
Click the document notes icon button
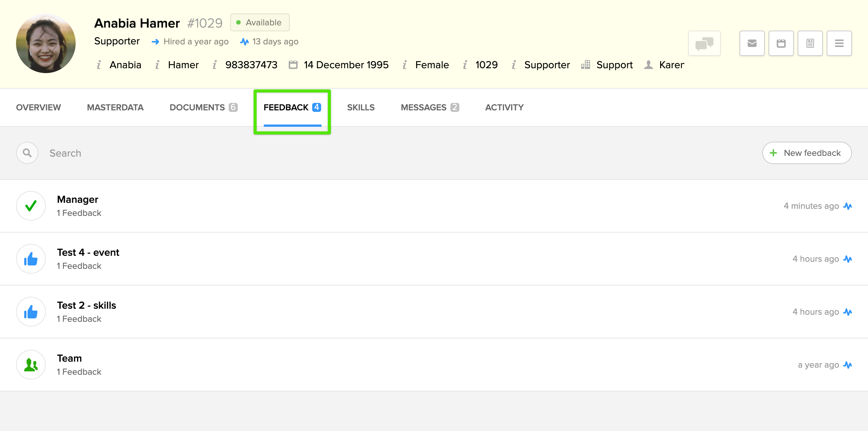tap(810, 43)
